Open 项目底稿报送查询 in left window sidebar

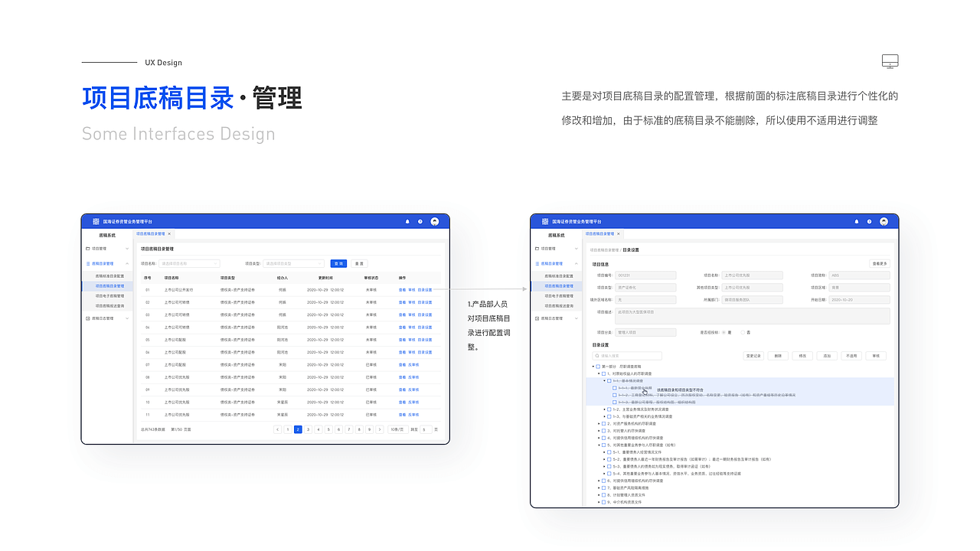pyautogui.click(x=109, y=305)
